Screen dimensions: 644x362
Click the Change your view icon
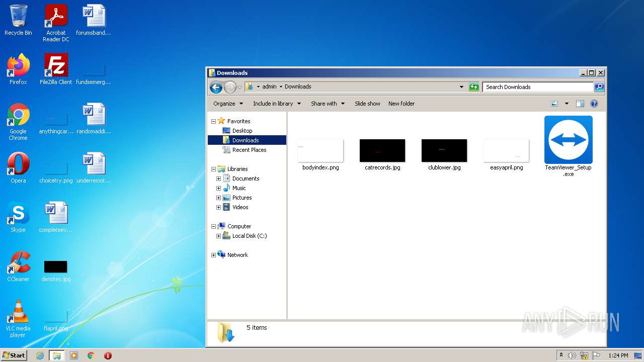[554, 104]
